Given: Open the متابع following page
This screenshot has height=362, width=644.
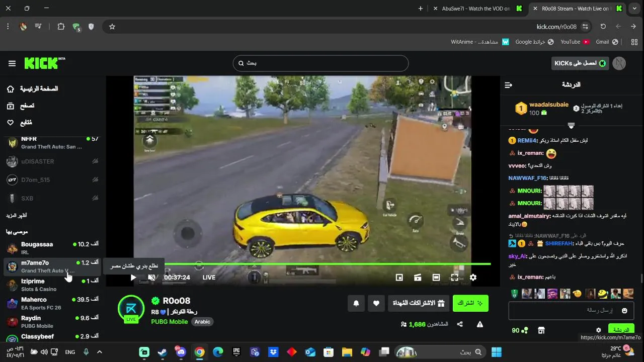Looking at the screenshot, I should 20,123.
